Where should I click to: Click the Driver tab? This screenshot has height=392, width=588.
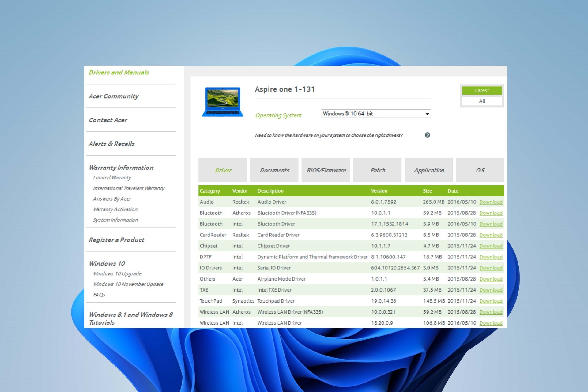[223, 170]
